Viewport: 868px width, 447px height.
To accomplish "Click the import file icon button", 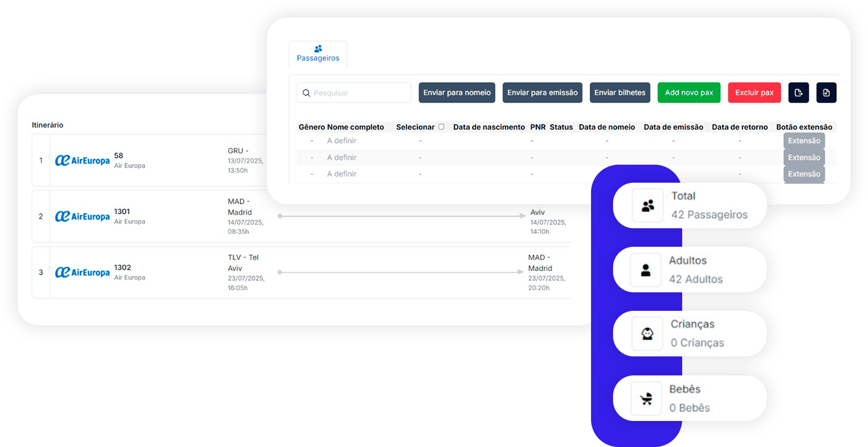I will coord(826,93).
